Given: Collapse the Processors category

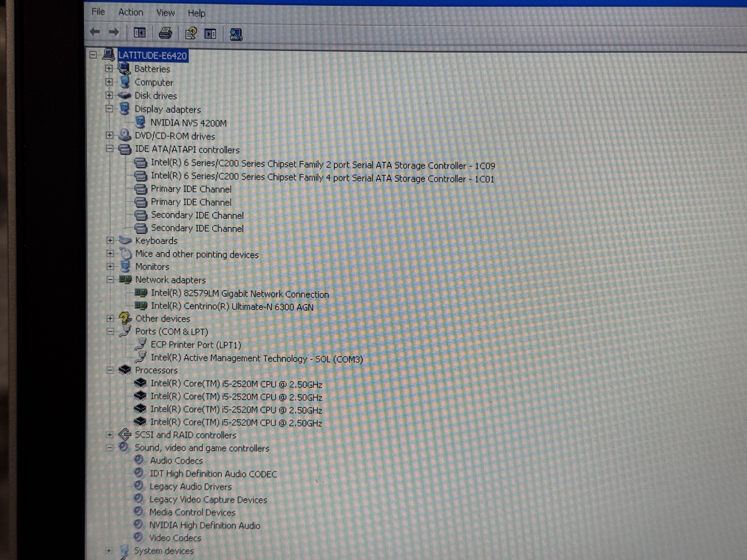Looking at the screenshot, I should coord(110,370).
